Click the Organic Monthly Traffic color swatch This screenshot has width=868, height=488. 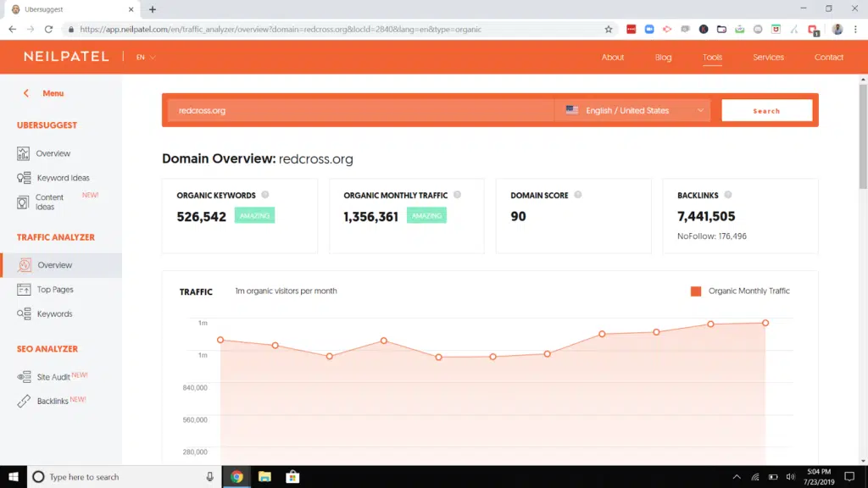click(696, 291)
